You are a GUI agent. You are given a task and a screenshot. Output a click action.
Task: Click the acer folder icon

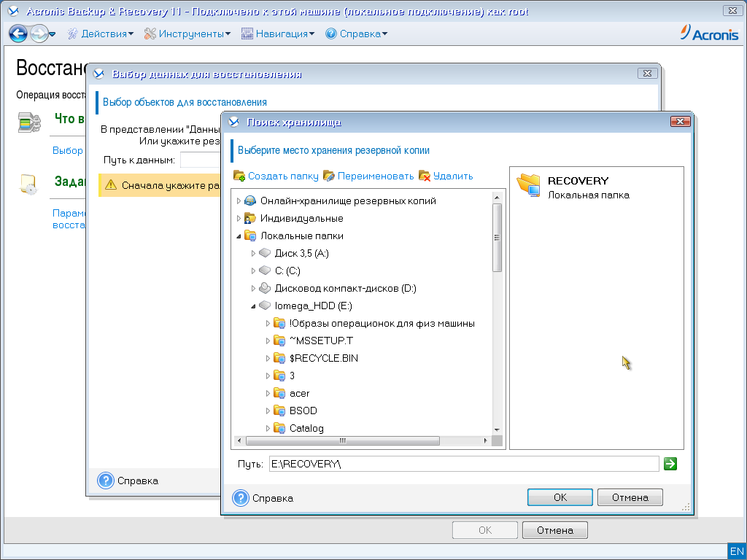pos(279,393)
